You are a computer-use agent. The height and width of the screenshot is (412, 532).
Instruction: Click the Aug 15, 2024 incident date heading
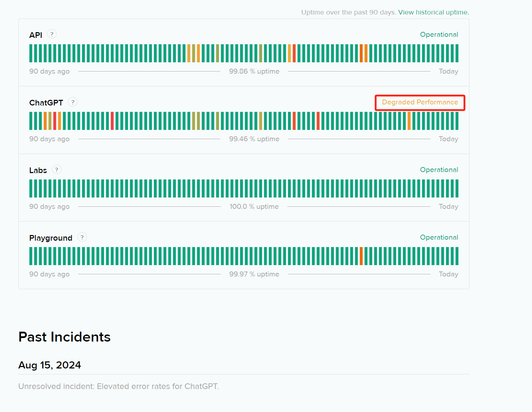(50, 365)
